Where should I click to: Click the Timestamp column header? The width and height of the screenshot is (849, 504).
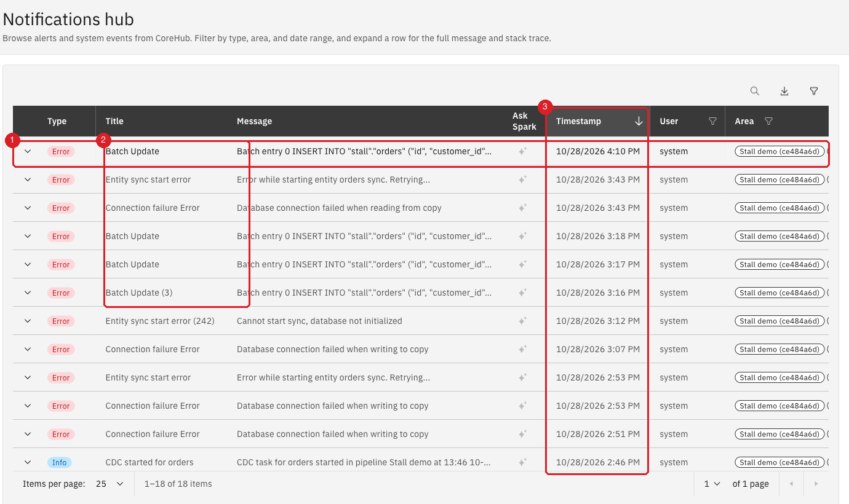point(578,121)
